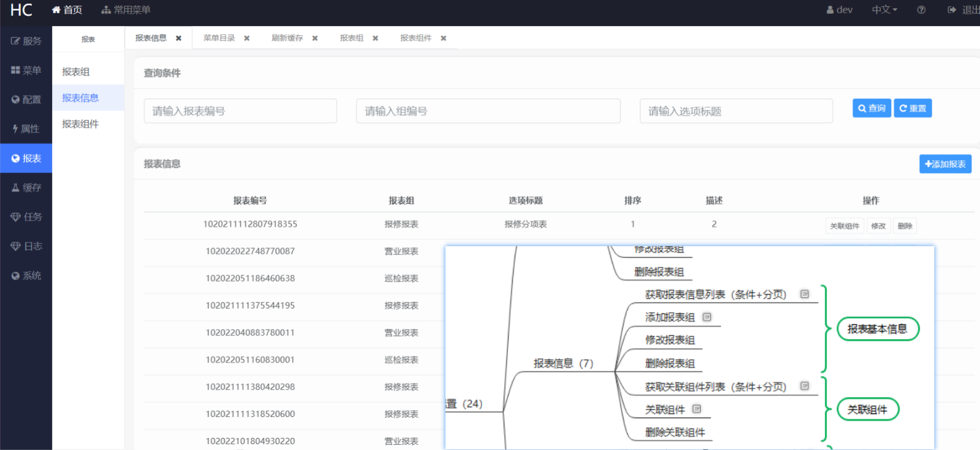Open 属性 in the sidebar
The height and width of the screenshot is (450, 980).
[26, 129]
